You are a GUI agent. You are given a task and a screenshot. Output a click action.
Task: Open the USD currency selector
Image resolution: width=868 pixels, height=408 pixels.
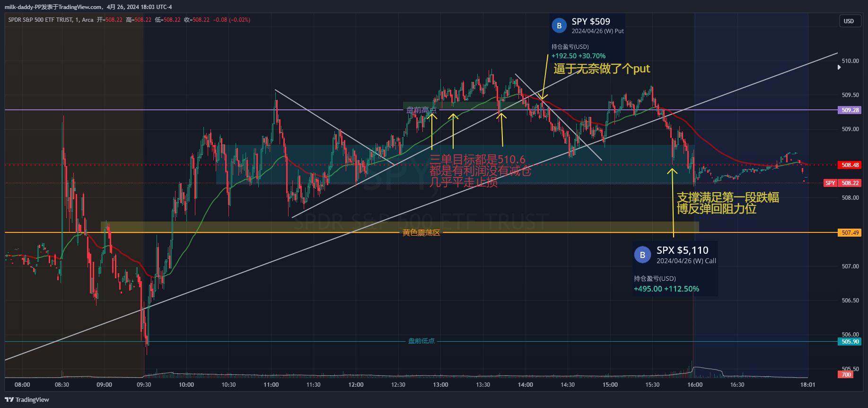pyautogui.click(x=849, y=21)
